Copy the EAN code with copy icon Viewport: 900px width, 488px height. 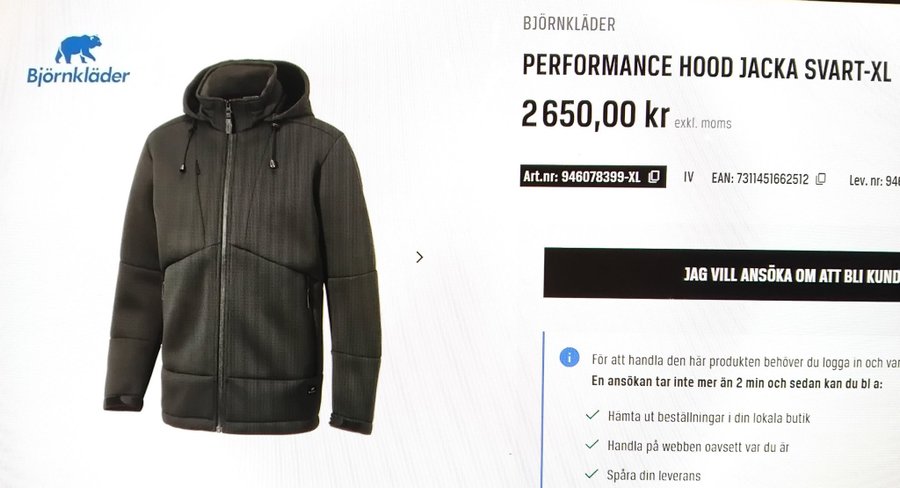tap(821, 179)
